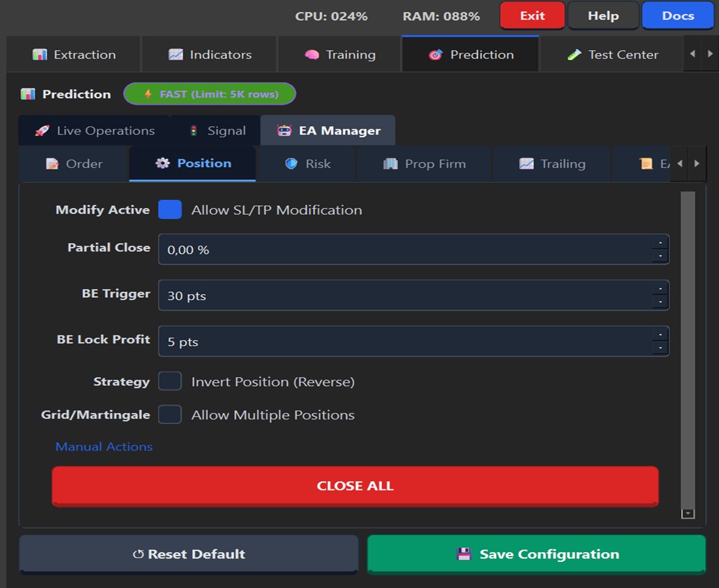Click the Reset Default button
This screenshot has width=719, height=588.
click(188, 554)
